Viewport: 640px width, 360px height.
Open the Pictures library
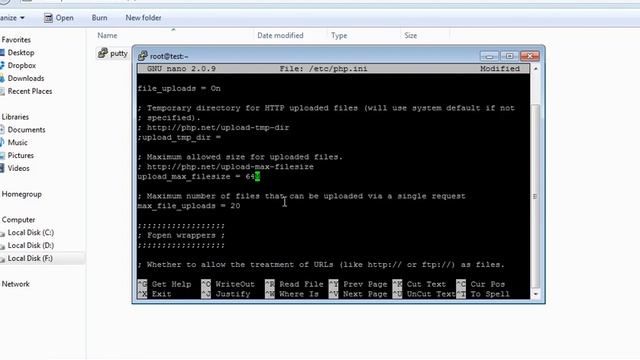[x=20, y=156]
